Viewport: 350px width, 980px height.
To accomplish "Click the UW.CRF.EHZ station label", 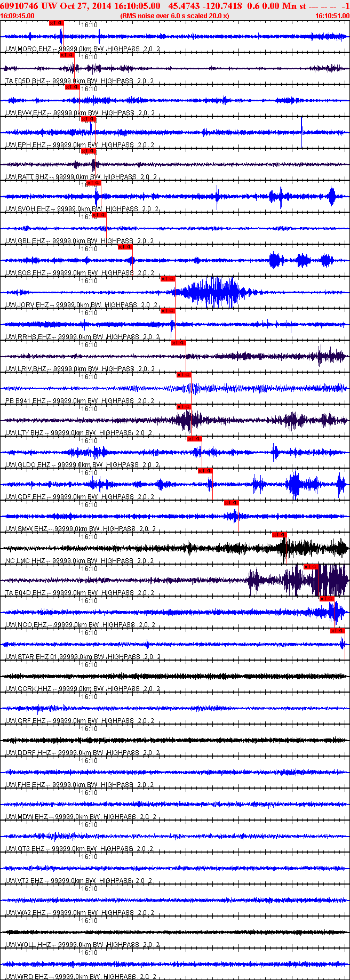I will (80, 721).
